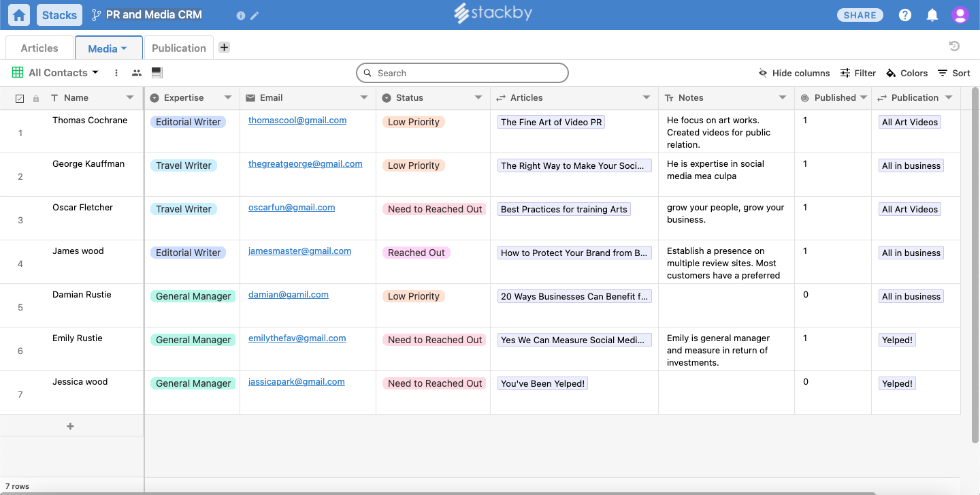Open the user profile avatar
980x495 pixels.
coord(960,15)
